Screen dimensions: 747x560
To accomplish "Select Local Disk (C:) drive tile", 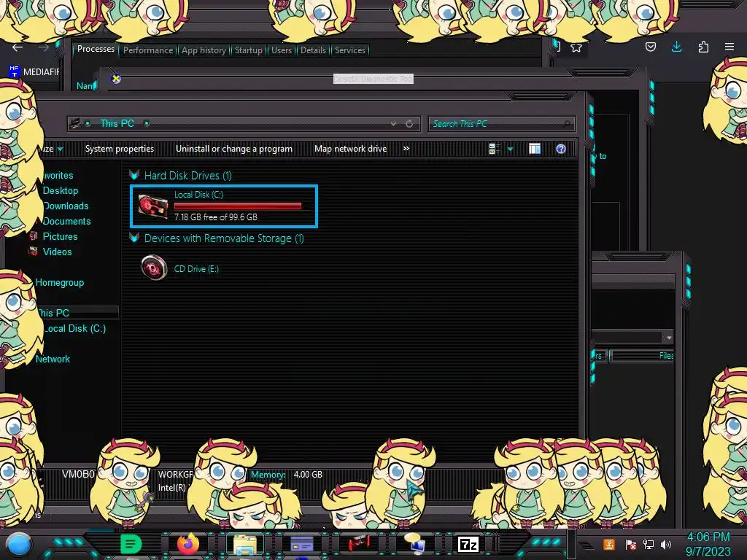I will coord(224,206).
